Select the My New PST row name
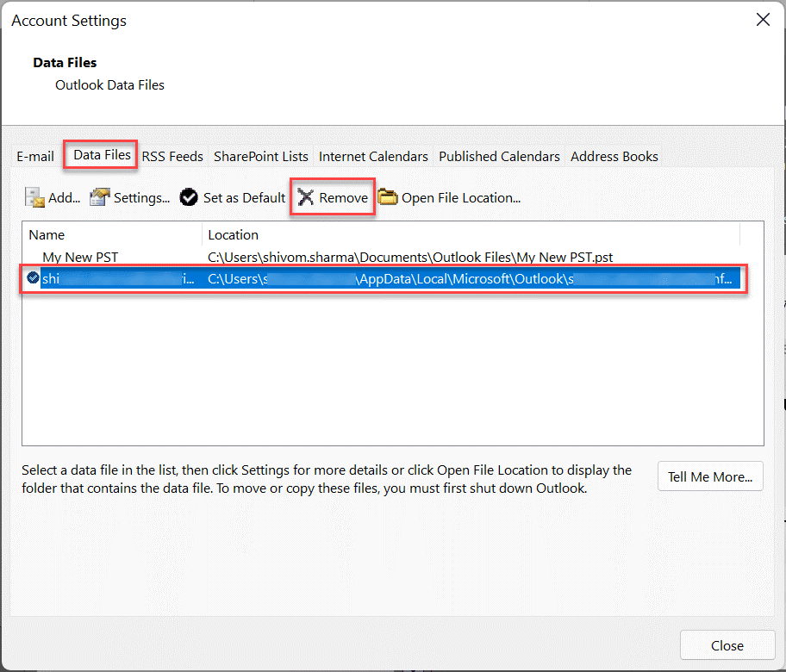Screen dimensions: 786x672 (x=80, y=257)
